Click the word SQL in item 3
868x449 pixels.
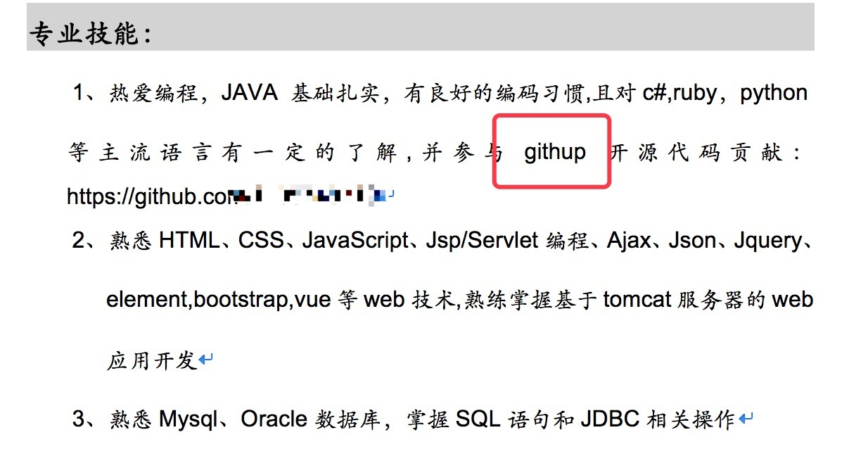(477, 419)
